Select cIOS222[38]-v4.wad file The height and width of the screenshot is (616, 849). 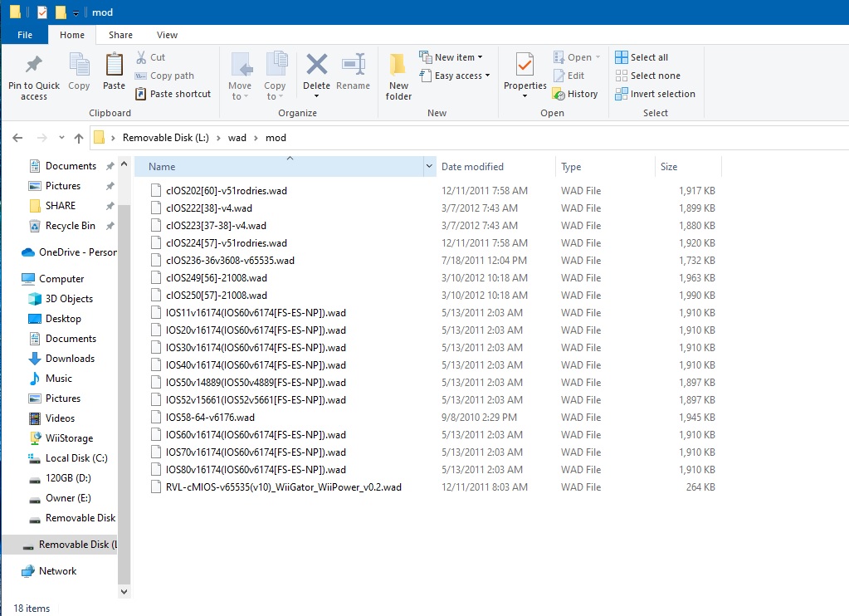(208, 208)
